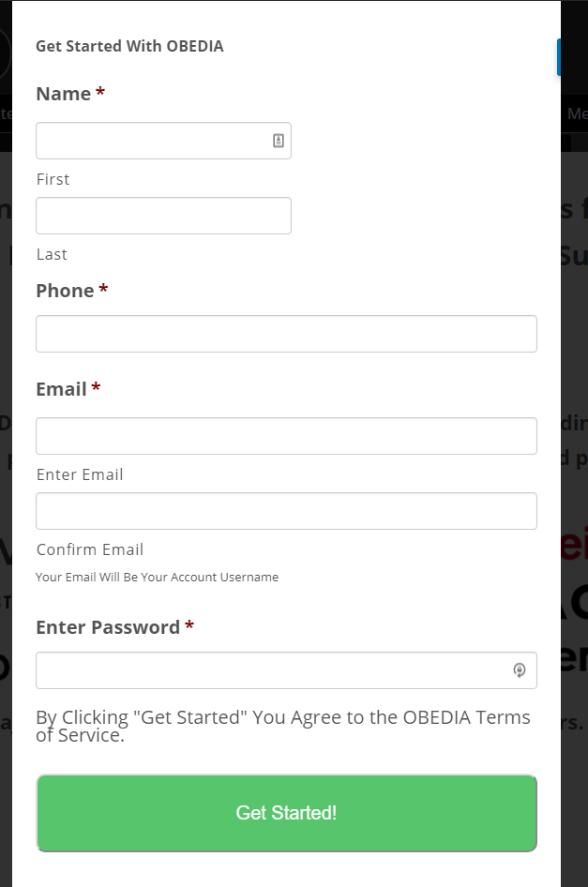
Task: Select the Confirm Email input field
Action: click(x=286, y=511)
